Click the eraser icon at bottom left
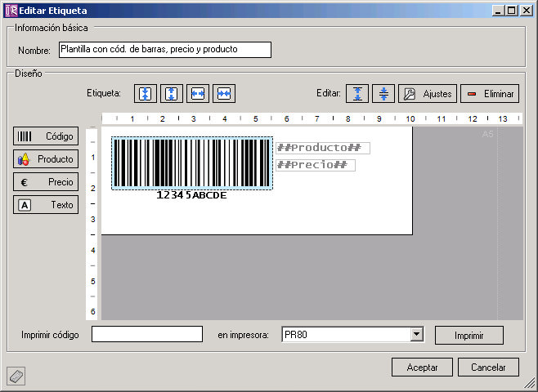538x392 pixels. 16,375
